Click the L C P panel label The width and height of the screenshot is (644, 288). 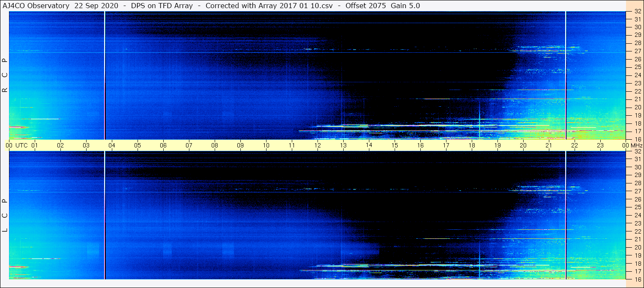(x=5, y=215)
